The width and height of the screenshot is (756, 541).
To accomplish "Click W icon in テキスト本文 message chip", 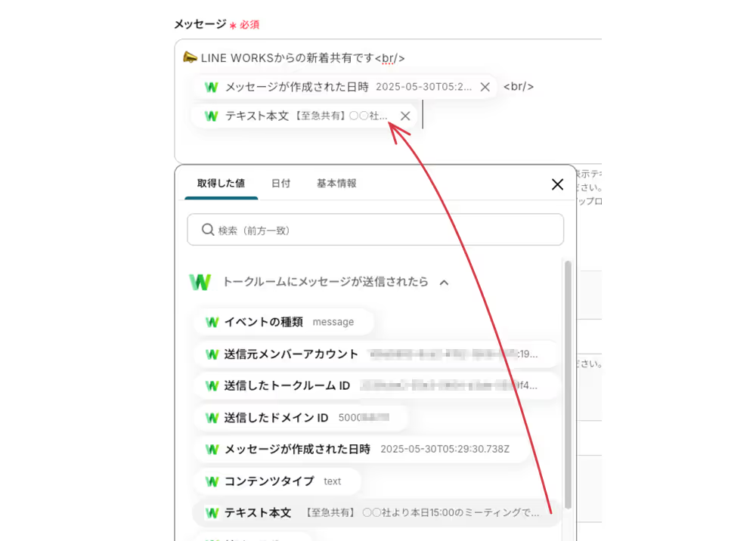I will click(x=212, y=116).
